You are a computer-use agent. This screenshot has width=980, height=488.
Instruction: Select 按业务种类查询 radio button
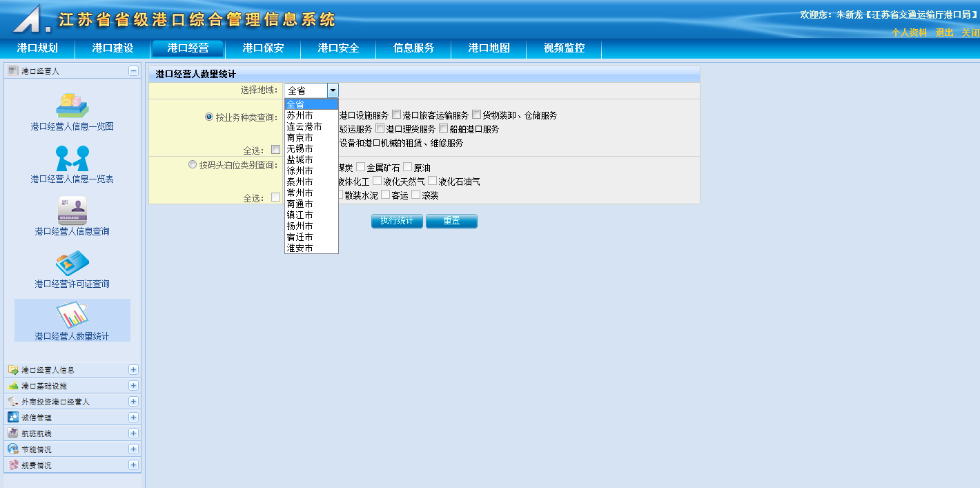click(209, 117)
